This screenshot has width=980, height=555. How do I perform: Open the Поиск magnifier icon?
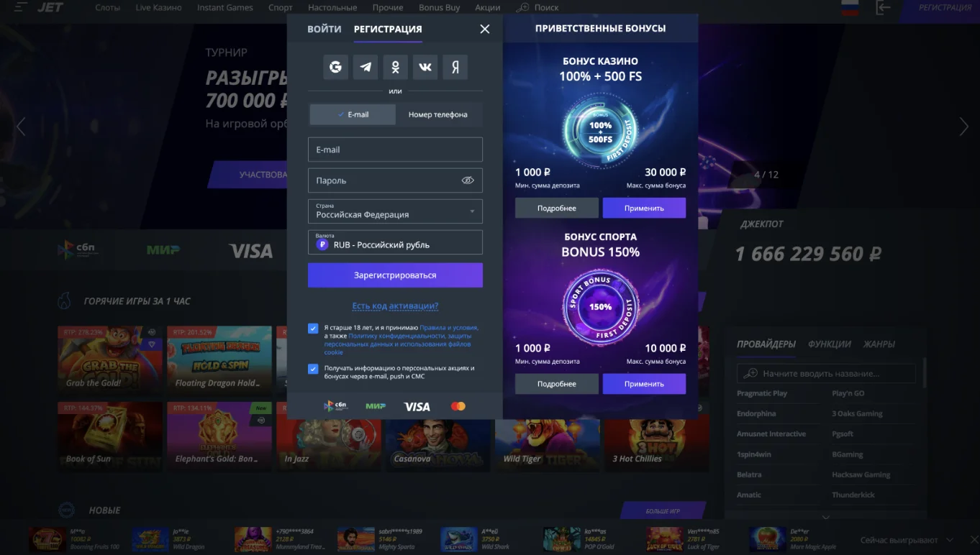523,7
